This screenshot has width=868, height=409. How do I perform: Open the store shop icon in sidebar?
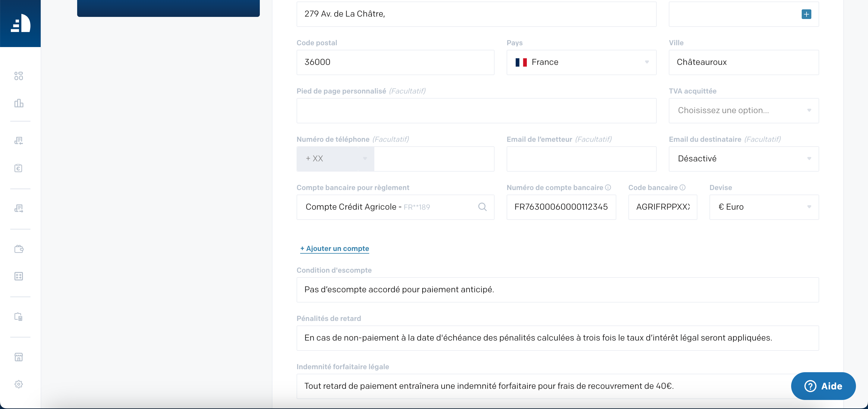click(x=19, y=357)
